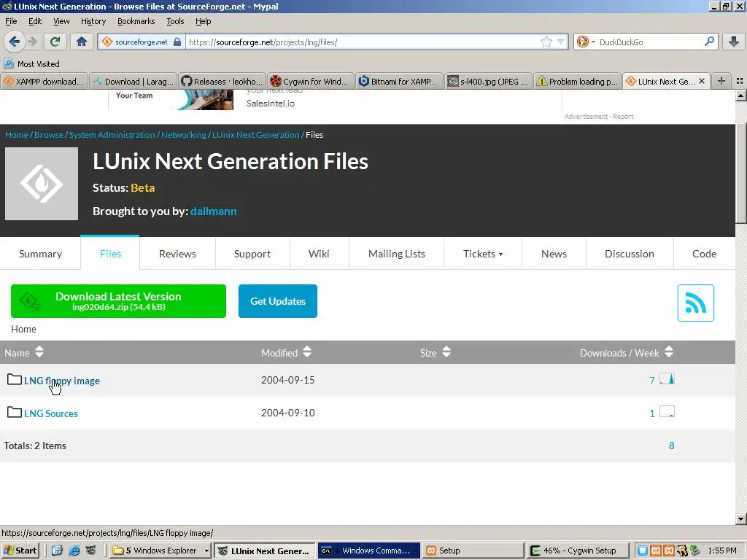Switch to Windows Command taskbar item
Screen dimensions: 747x560
(368, 551)
